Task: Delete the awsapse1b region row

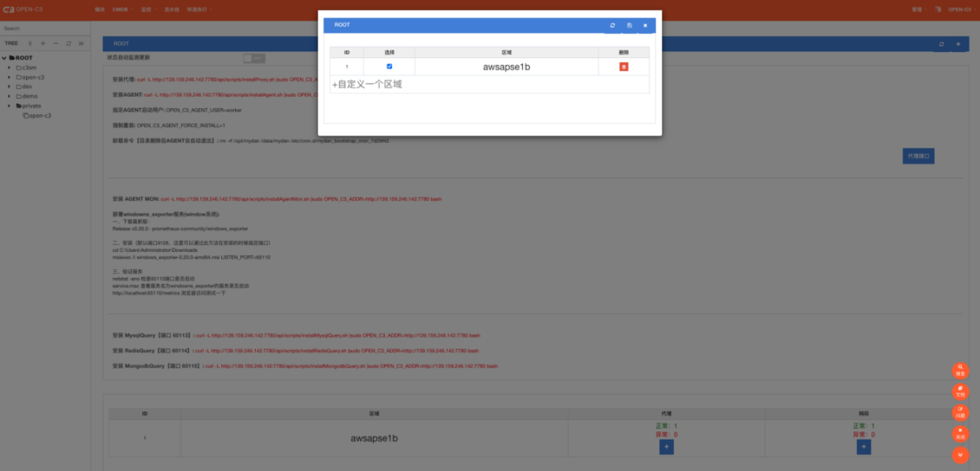Action: 623,67
